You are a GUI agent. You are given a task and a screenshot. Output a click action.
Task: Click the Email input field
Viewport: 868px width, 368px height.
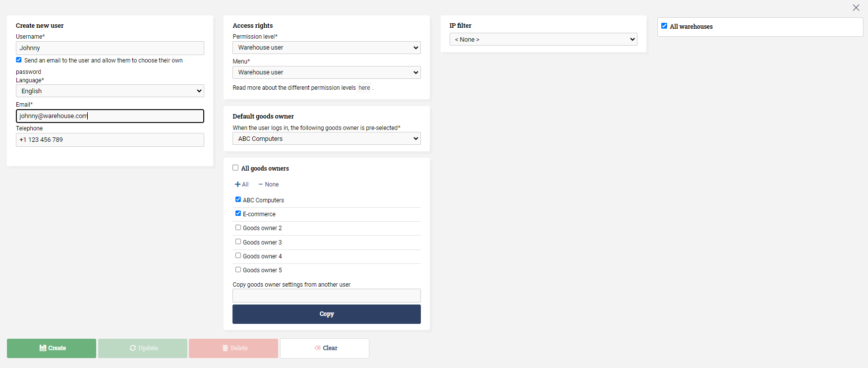point(110,116)
